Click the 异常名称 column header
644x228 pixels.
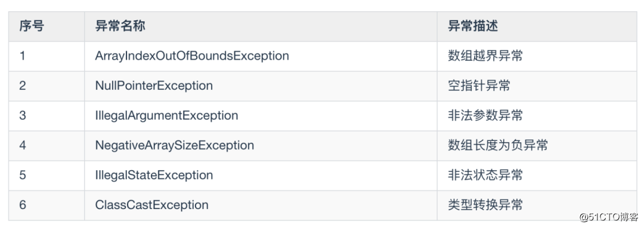(x=120, y=26)
